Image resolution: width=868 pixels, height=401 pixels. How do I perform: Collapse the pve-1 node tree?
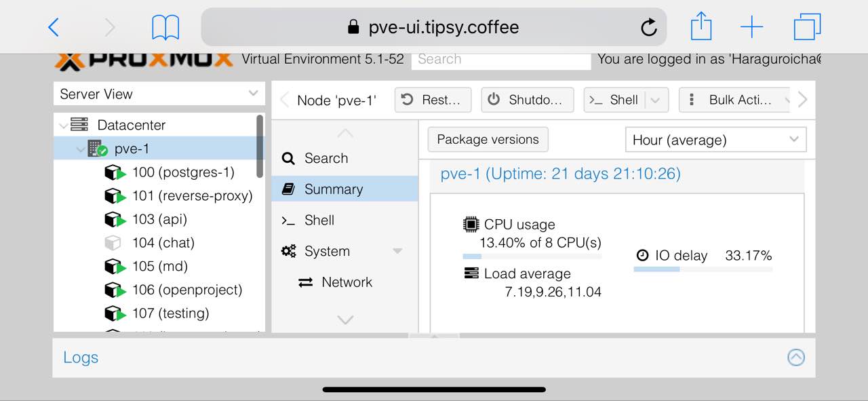click(x=81, y=149)
